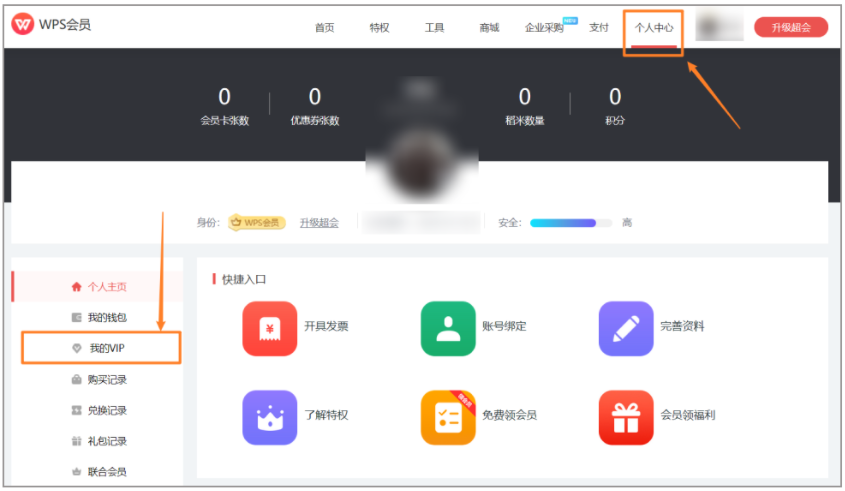The width and height of the screenshot is (845, 491).
Task: Open 礼包记录 in the sidebar
Action: click(107, 441)
